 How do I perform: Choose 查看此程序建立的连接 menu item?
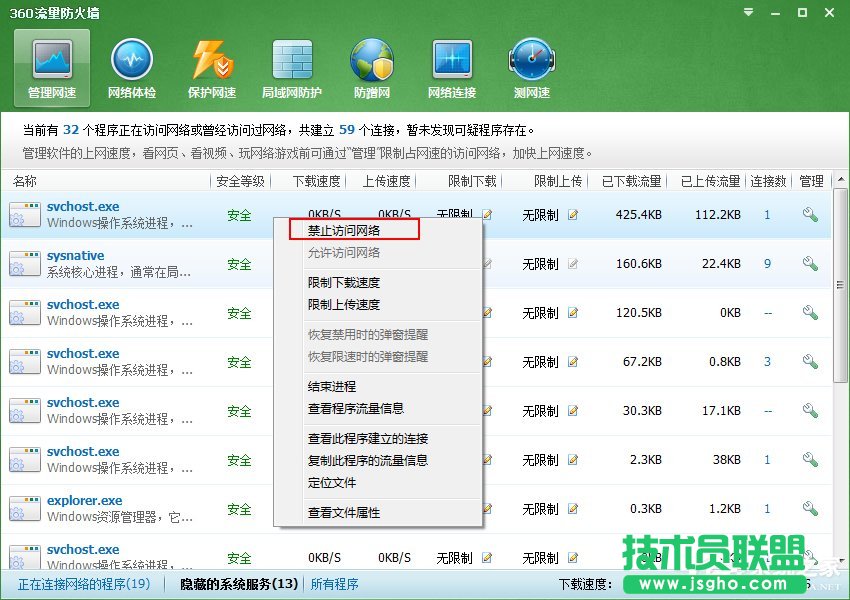[368, 438]
